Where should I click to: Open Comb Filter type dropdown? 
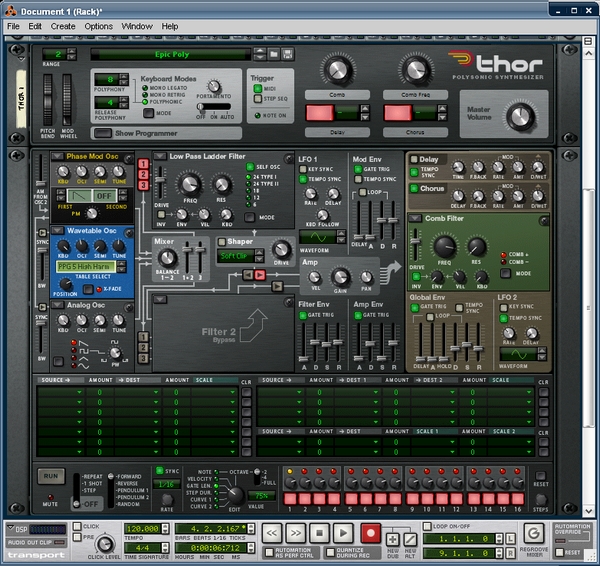(x=415, y=219)
